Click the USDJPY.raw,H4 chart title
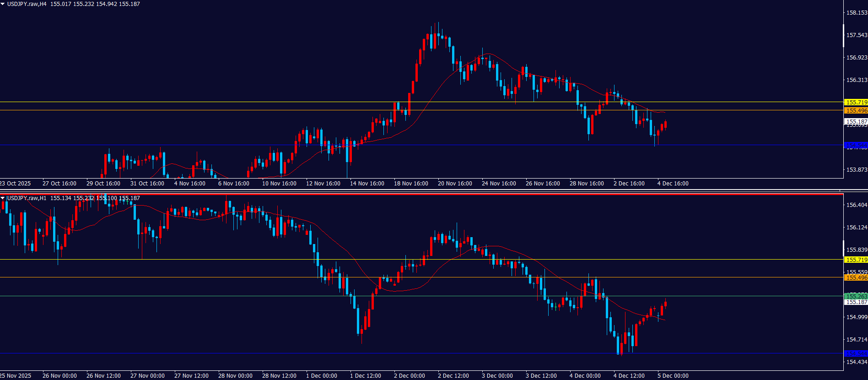This screenshot has height=380, width=868. (27, 4)
